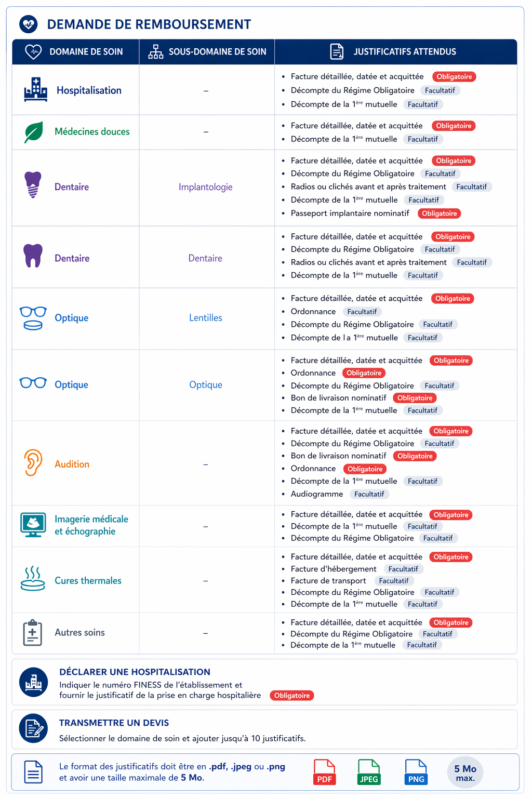Viewport: 532px width, 798px height.
Task: Select the purple tooth icon
Action: coord(33,256)
